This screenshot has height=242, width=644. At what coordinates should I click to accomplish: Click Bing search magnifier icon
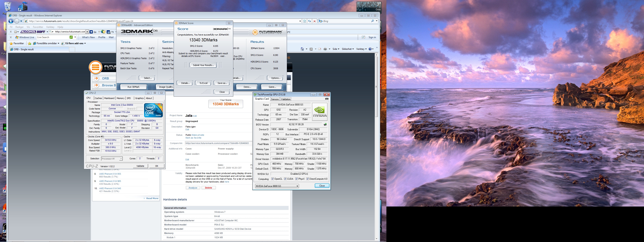pos(373,21)
